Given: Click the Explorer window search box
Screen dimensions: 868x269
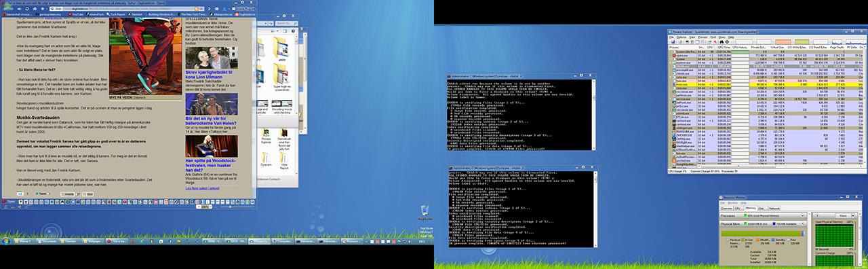Looking at the screenshot, I should pyautogui.click(x=286, y=23).
